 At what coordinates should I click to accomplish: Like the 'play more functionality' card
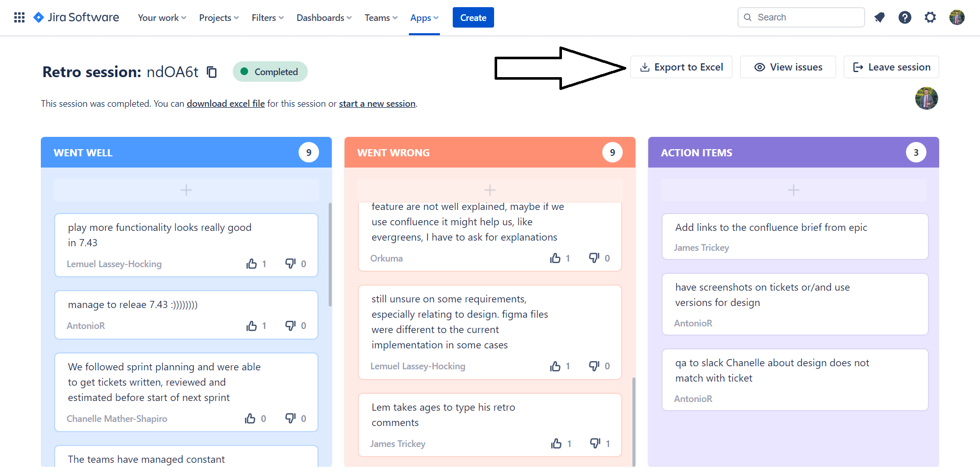(x=252, y=264)
